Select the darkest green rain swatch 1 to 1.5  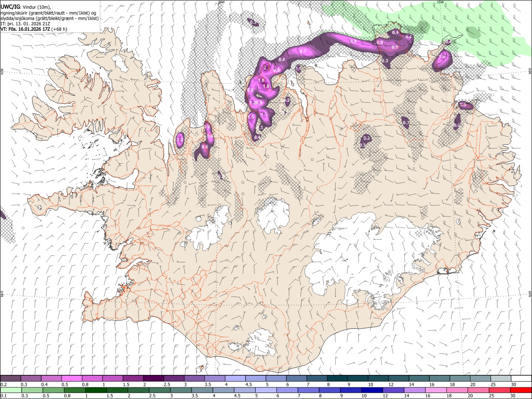coord(96,390)
